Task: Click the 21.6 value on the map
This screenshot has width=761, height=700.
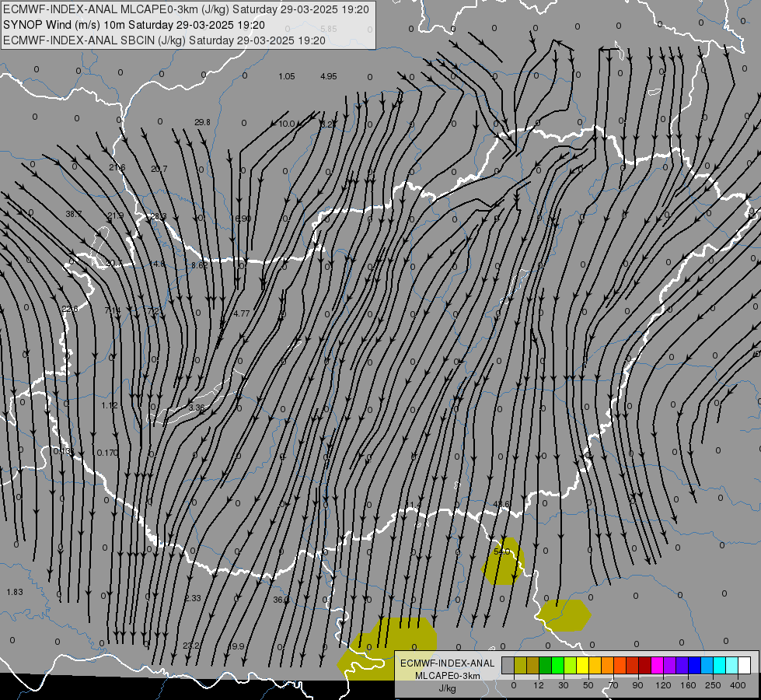Action: pyautogui.click(x=117, y=167)
